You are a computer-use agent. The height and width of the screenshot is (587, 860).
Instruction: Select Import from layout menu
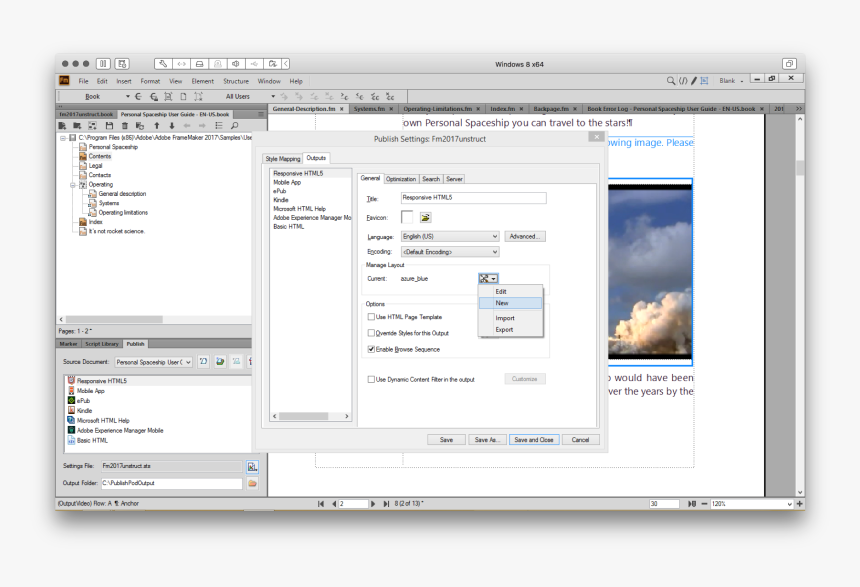[510, 318]
